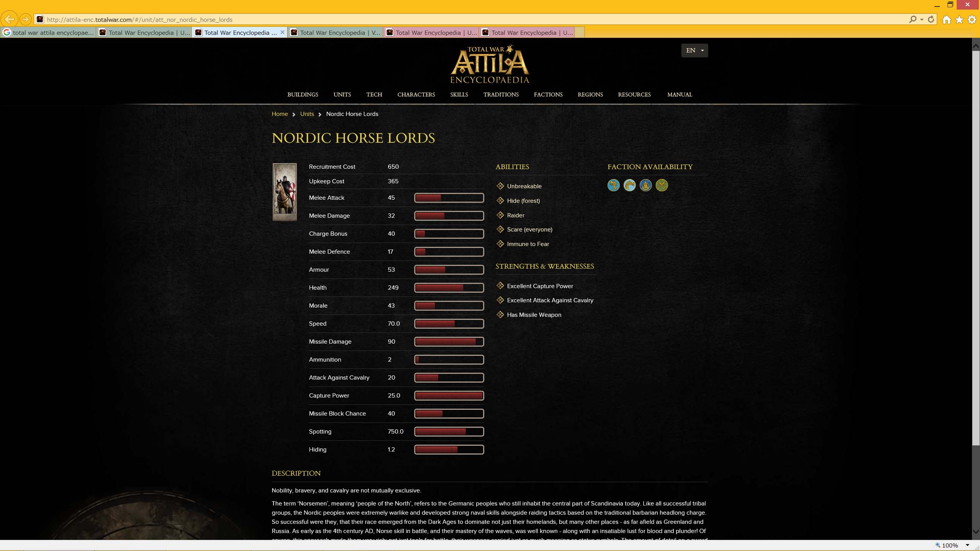
Task: Click the Morale stat bar
Action: tap(449, 306)
